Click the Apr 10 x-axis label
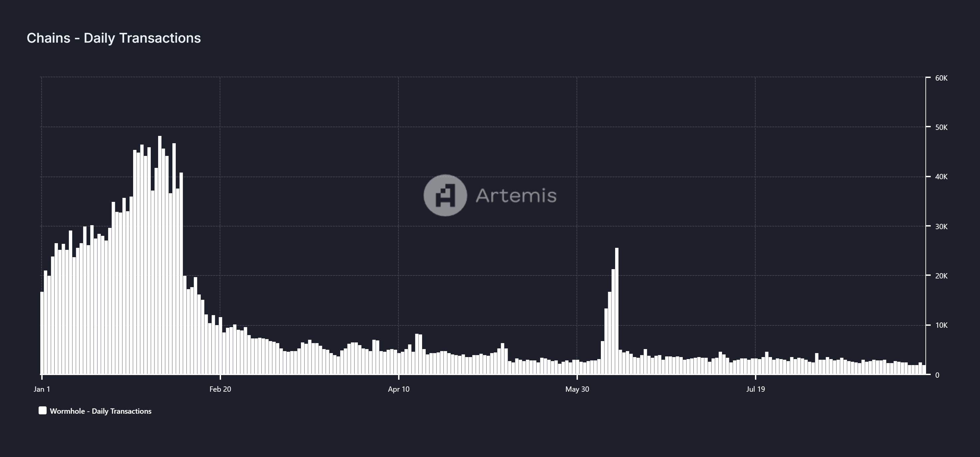Viewport: 980px width, 457px height. [399, 389]
